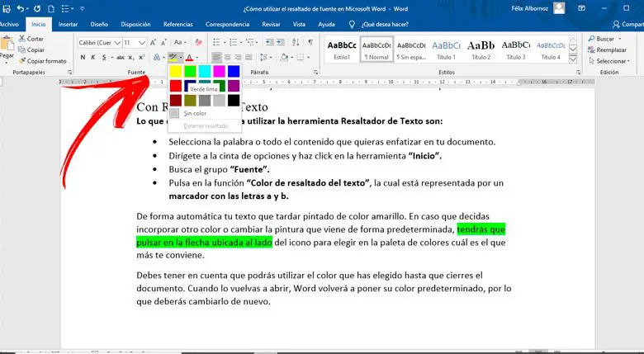Viewport: 644px width, 354px height.
Task: Click the ribbon display options icon
Action: click(581, 7)
